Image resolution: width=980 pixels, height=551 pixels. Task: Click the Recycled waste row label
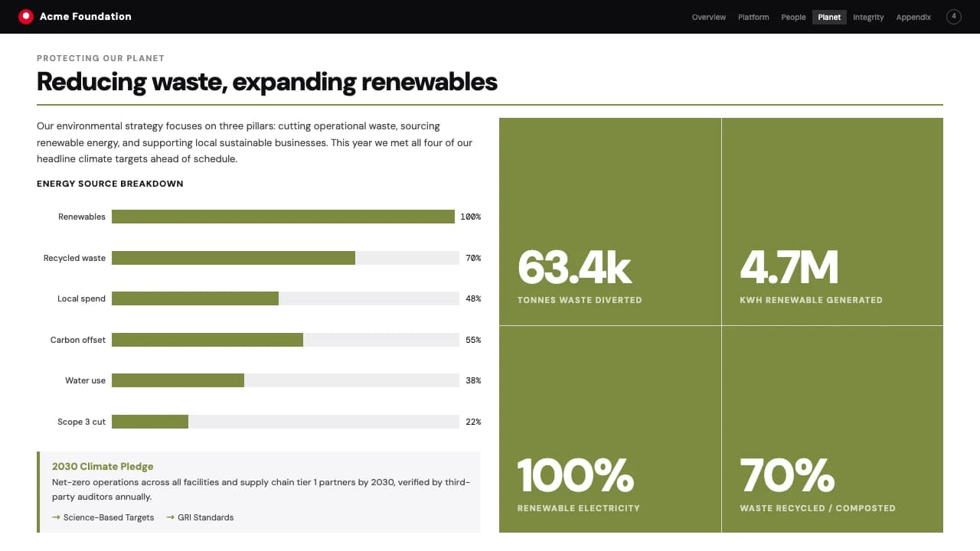pos(74,258)
